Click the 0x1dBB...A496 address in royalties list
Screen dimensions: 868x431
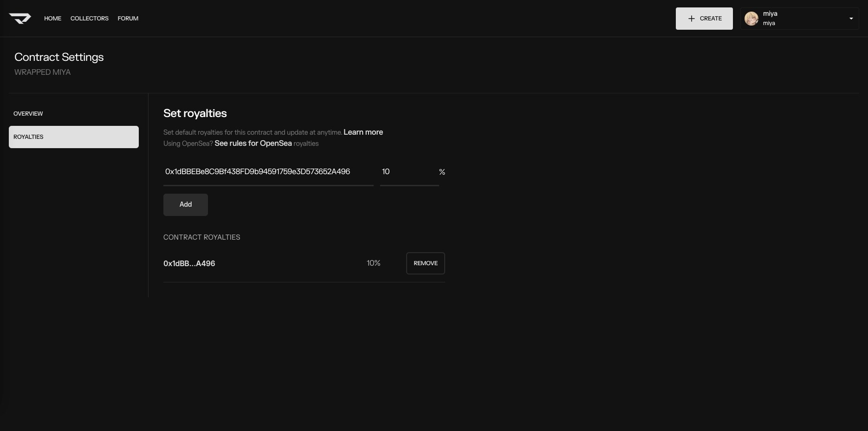pyautogui.click(x=189, y=263)
